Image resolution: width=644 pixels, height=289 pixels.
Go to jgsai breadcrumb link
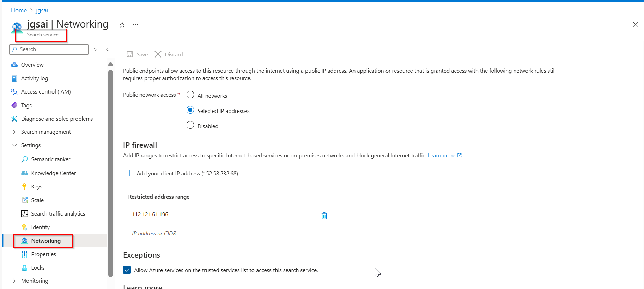42,10
